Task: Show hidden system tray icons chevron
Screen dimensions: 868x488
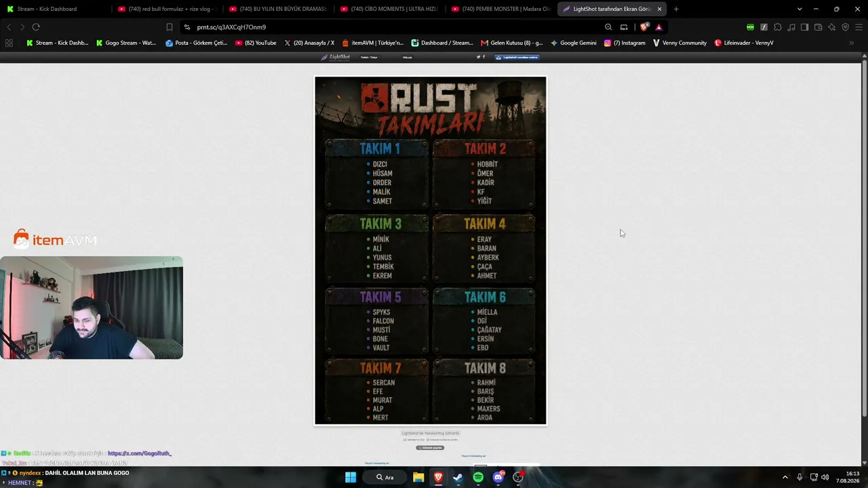Action: (x=785, y=477)
